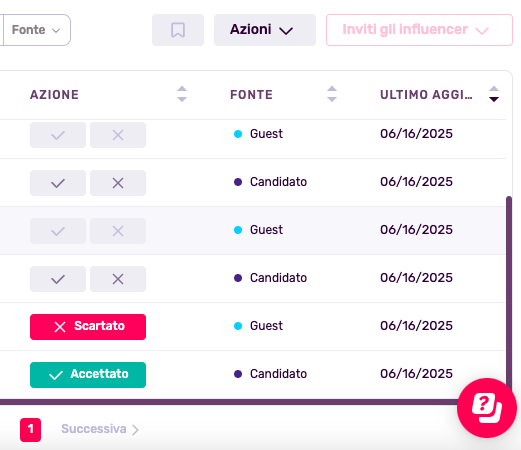The width and height of the screenshot is (521, 450).
Task: Sort table by Fonte column
Action: coord(332,94)
